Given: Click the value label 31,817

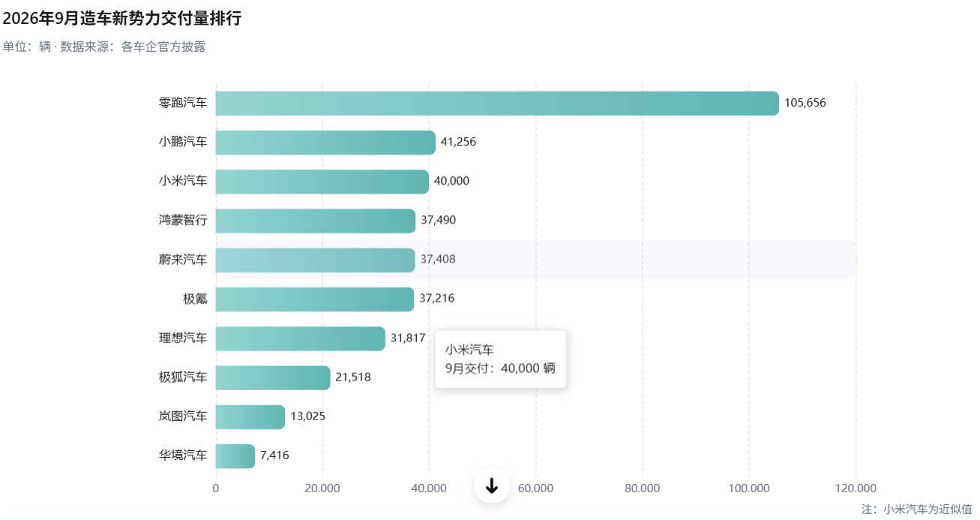Looking at the screenshot, I should 408,338.
